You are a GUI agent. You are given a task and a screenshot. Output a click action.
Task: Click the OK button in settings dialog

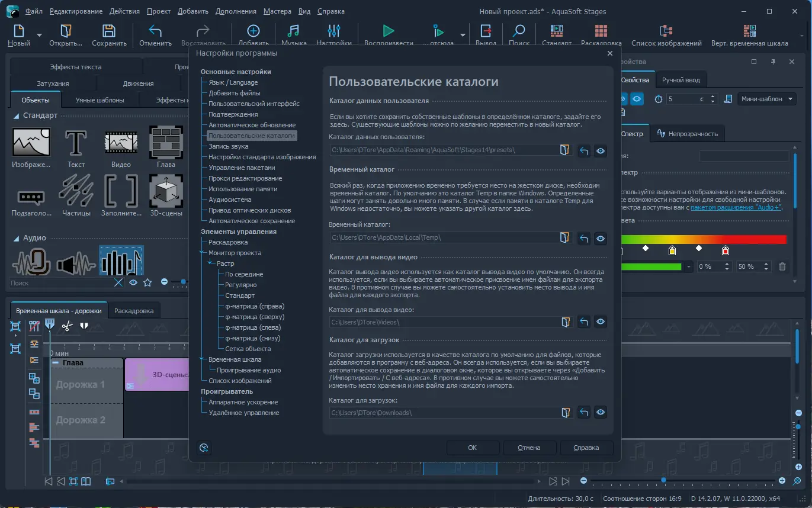[x=472, y=448]
